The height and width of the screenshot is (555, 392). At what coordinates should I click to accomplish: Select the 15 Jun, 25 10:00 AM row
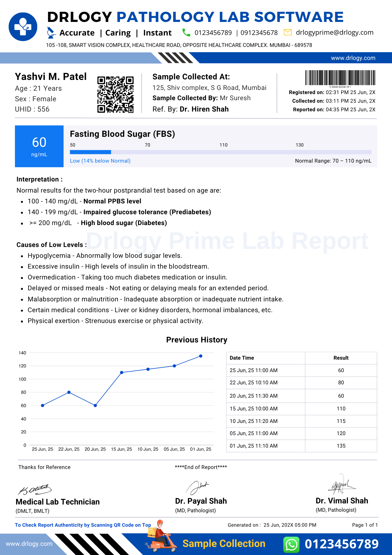coord(302,409)
